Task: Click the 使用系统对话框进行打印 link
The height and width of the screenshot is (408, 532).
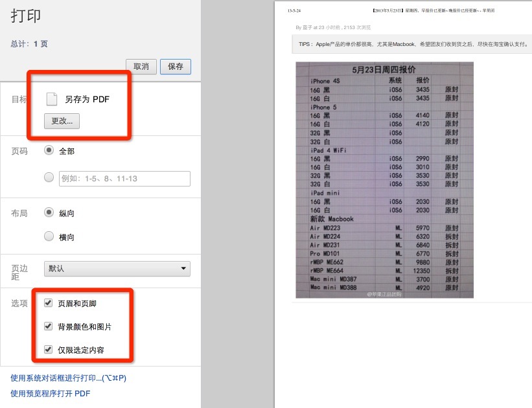Action: tap(68, 378)
